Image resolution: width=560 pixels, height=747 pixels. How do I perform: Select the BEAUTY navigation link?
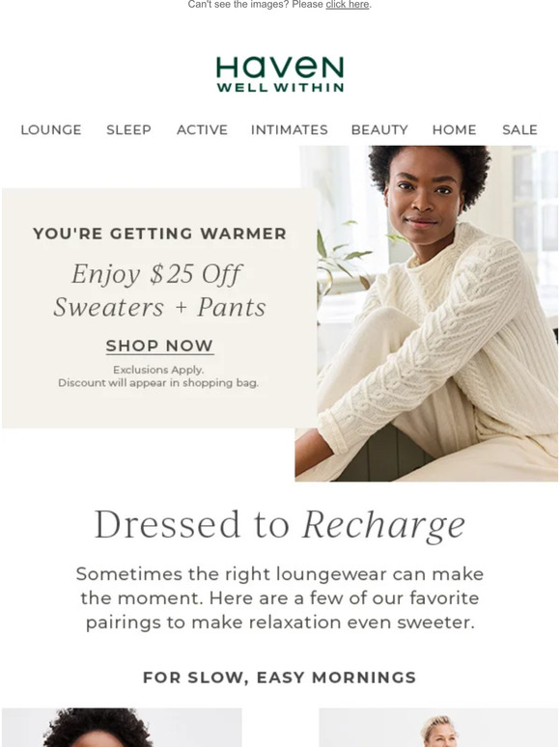coord(379,129)
